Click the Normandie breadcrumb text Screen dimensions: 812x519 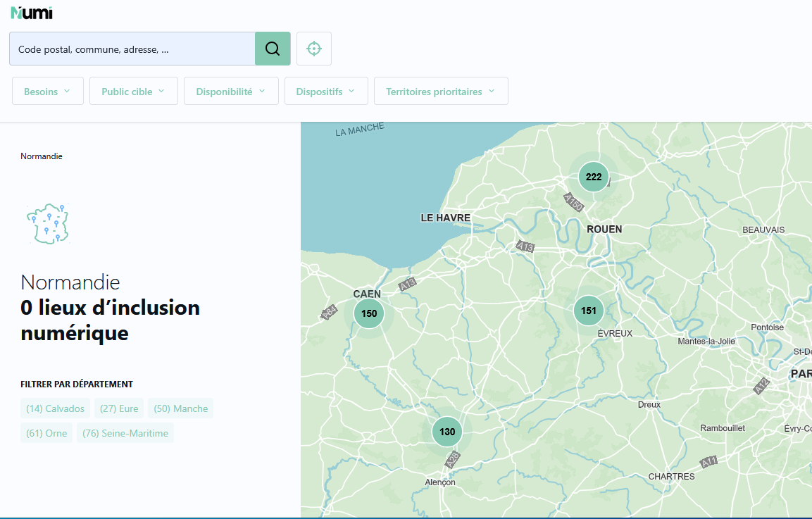tap(42, 156)
